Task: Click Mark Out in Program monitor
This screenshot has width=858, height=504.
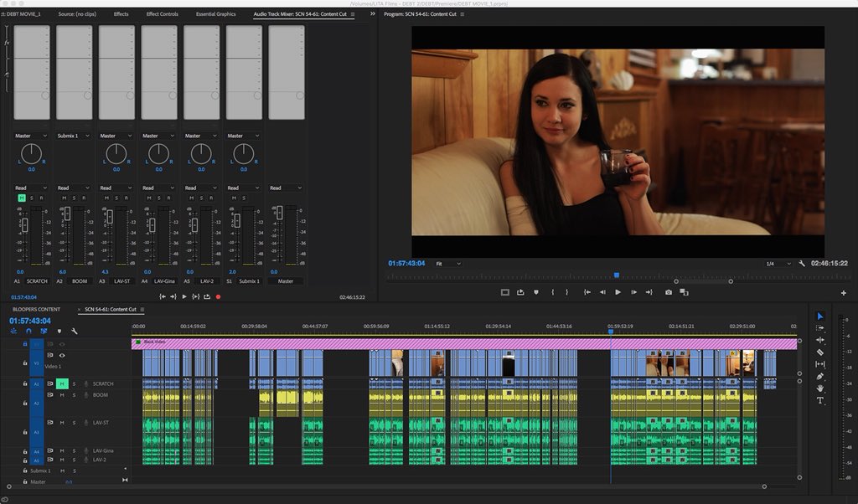Action: click(567, 292)
